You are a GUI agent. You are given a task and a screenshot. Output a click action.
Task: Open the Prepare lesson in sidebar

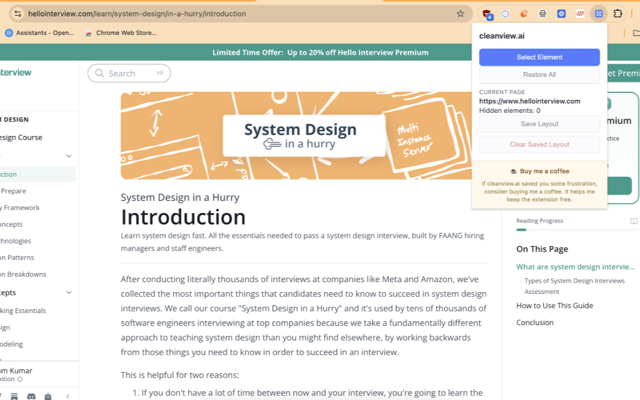pos(13,191)
